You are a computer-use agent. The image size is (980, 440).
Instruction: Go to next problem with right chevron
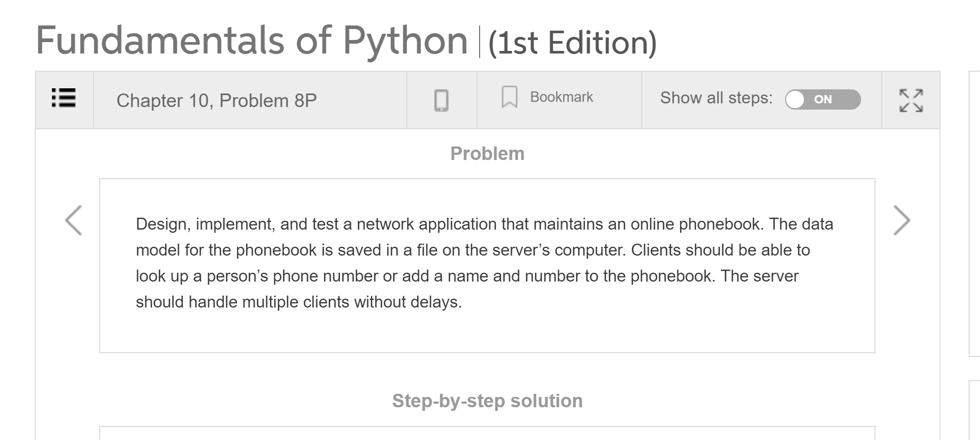[x=902, y=221]
